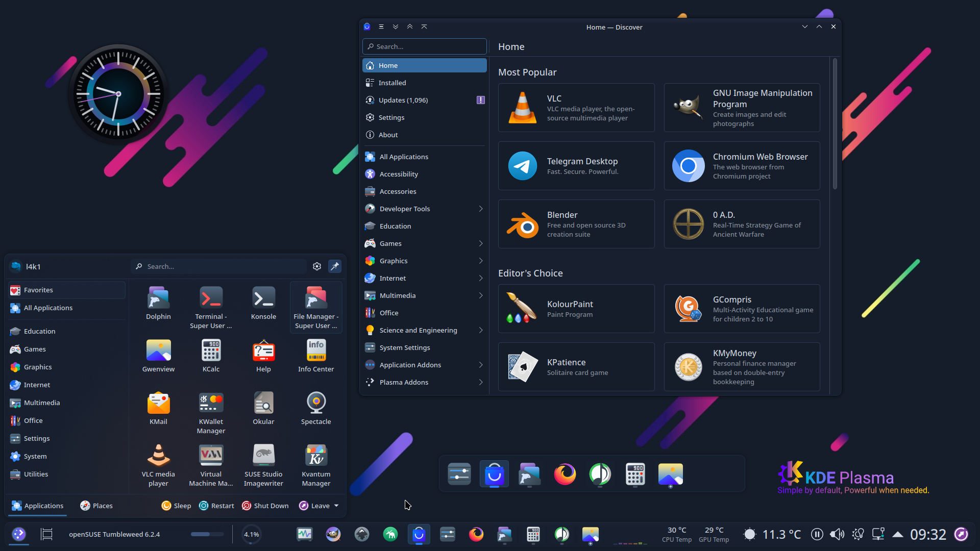Open Dolphin from launcher favorites
980x551 pixels.
click(158, 304)
